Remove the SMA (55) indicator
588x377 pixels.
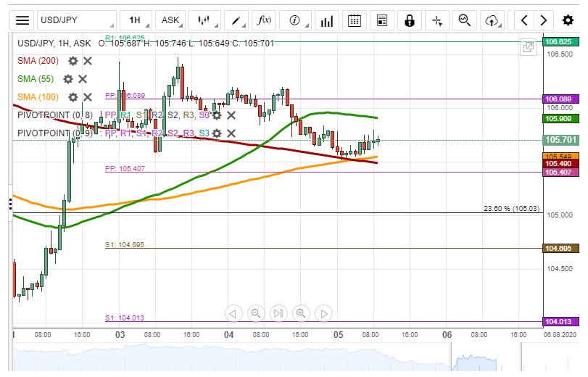coord(83,79)
